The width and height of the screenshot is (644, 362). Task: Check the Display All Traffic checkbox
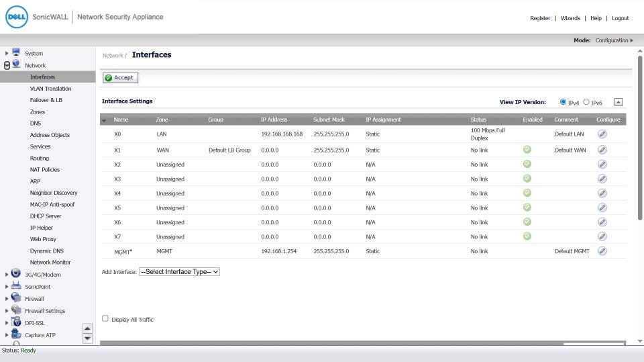coord(105,318)
